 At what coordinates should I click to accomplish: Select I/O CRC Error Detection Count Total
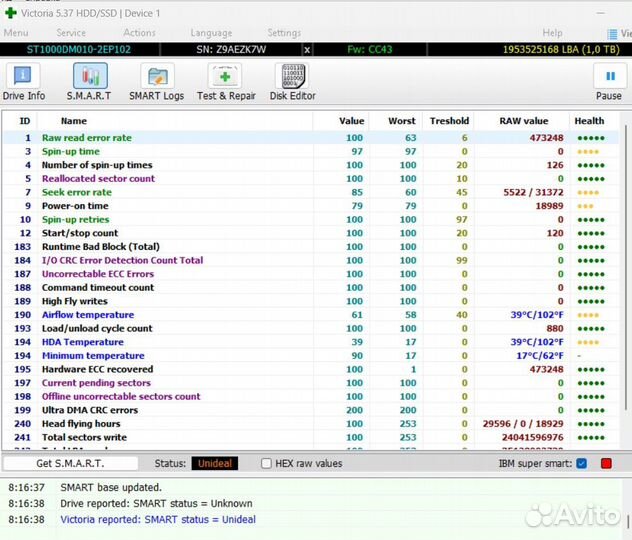pyautogui.click(x=310, y=260)
